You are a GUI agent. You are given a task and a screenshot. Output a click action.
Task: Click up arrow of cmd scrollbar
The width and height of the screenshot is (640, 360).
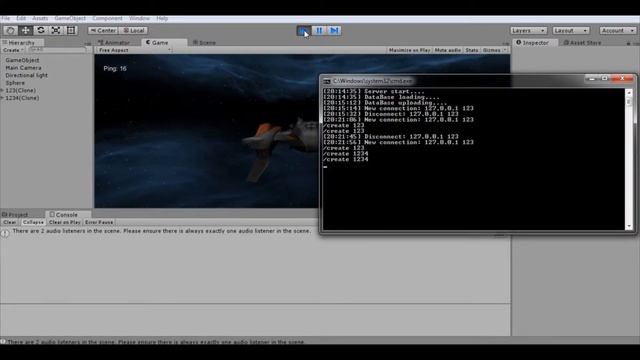click(629, 93)
